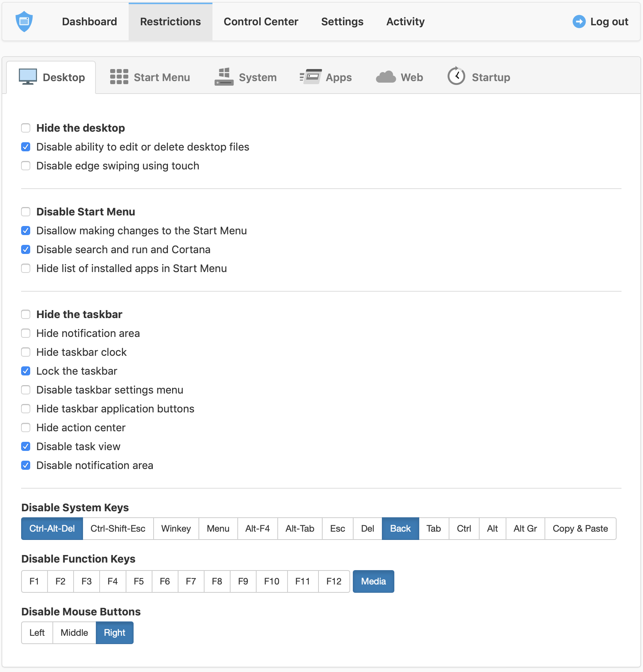Disable the Left mouse button
The width and height of the screenshot is (643, 672).
point(37,633)
